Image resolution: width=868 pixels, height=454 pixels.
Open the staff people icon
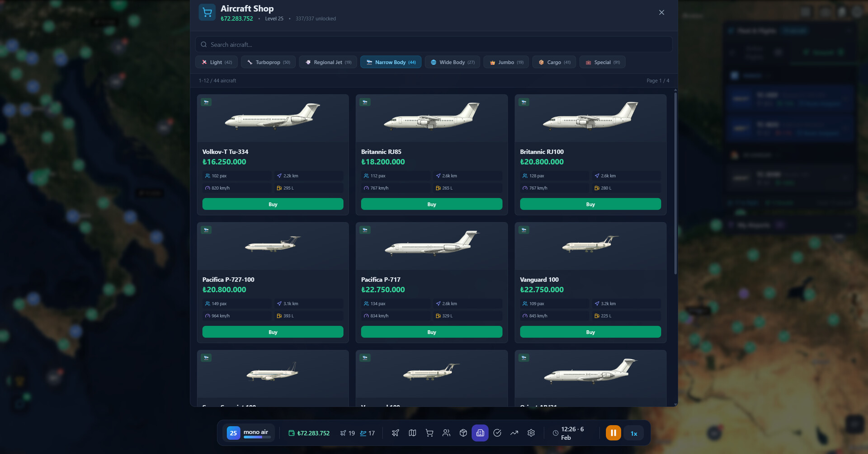pyautogui.click(x=446, y=433)
